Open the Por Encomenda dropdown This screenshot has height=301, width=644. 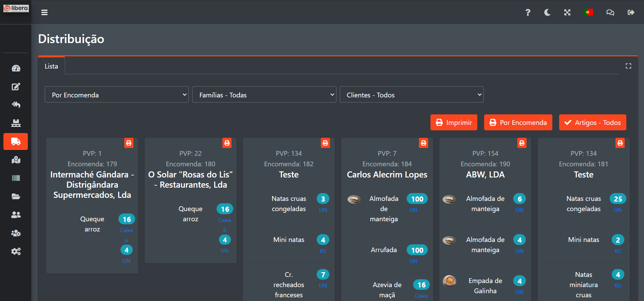tap(116, 95)
